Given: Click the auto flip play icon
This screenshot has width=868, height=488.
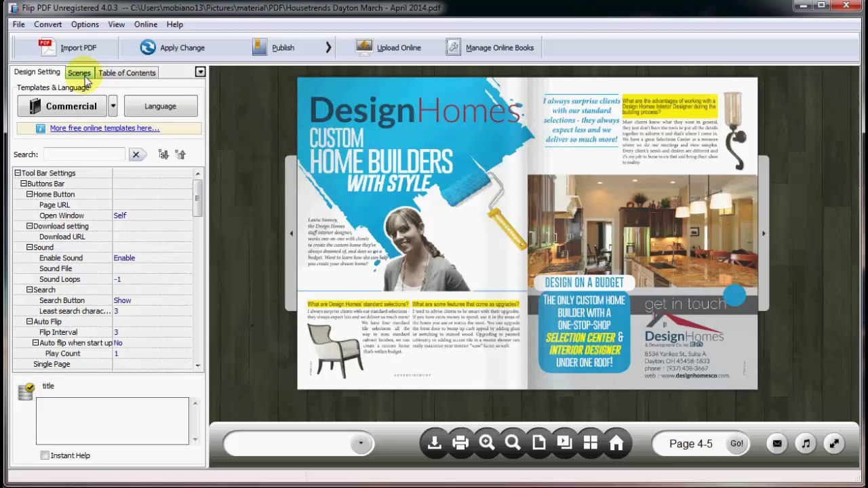Looking at the screenshot, I should coord(564,443).
